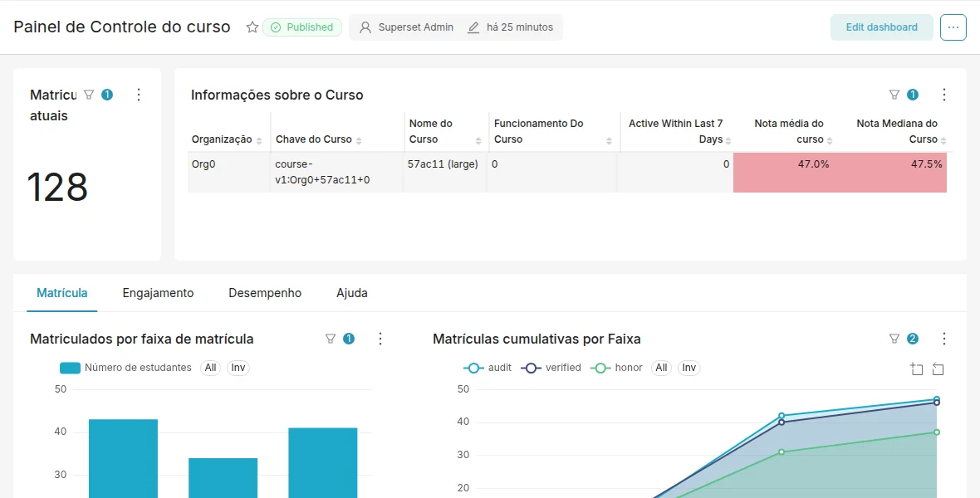Click the Edit dashboard button
The height and width of the screenshot is (498, 980).
[881, 27]
